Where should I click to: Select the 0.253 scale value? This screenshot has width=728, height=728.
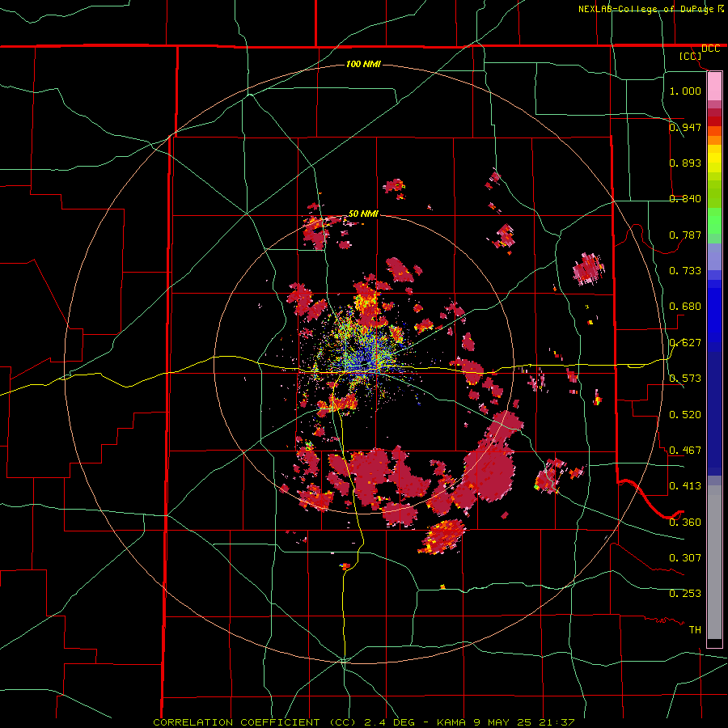pos(685,594)
